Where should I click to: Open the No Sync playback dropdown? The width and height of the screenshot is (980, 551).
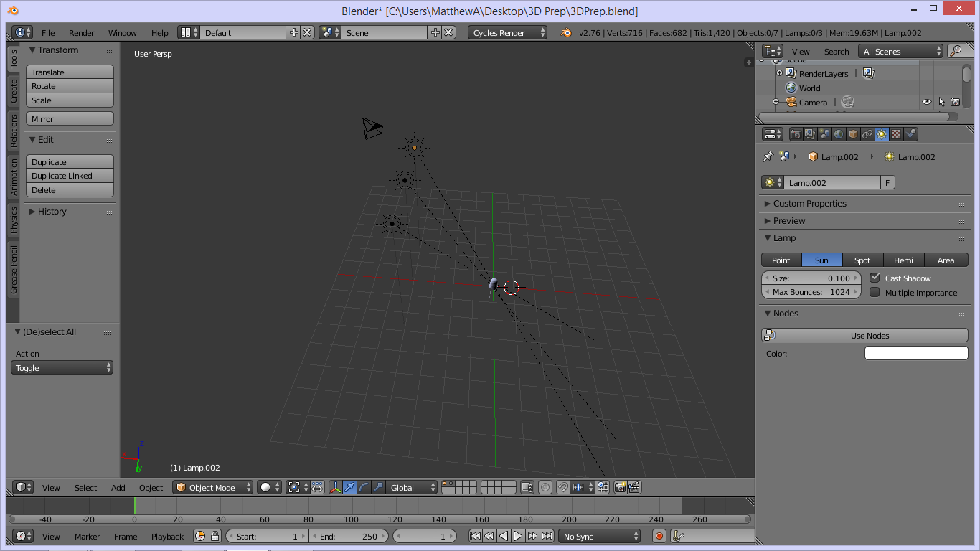[600, 536]
